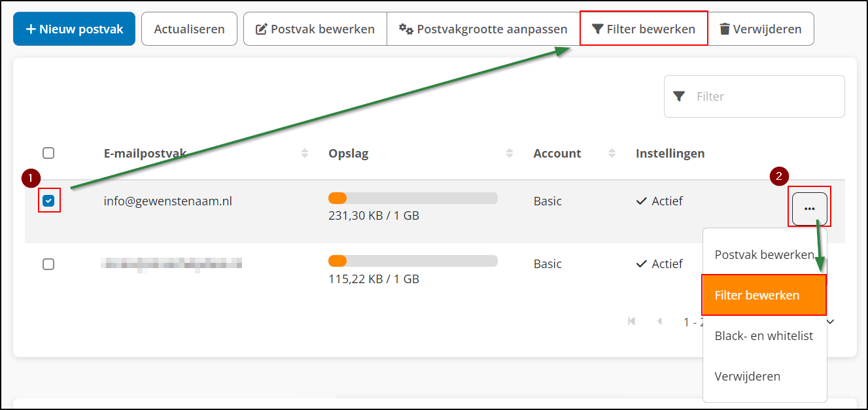Toggle the select-all header checkbox
Screen dimensions: 868x410
[x=48, y=153]
